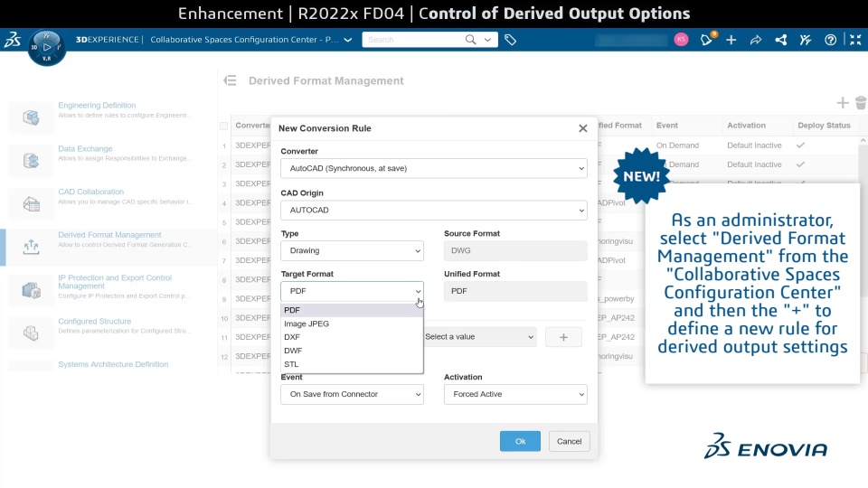
Task: Open the KS user profile avatar
Action: coord(681,39)
